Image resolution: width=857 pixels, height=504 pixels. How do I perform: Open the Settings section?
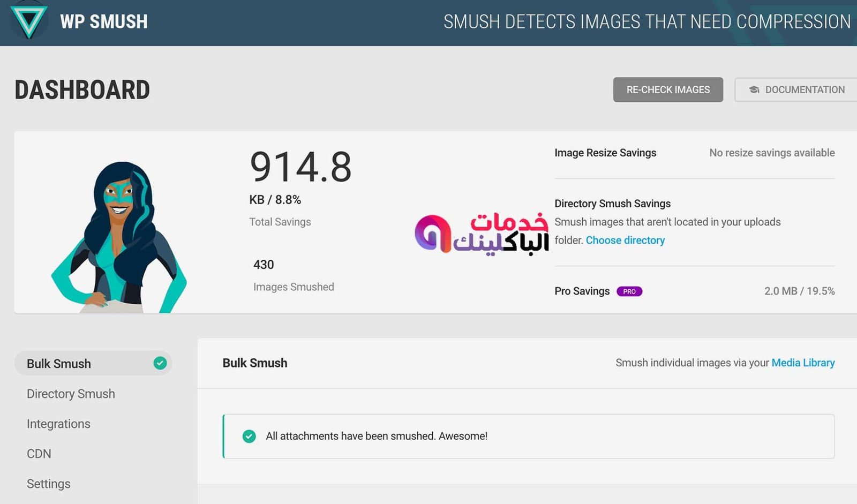(x=48, y=484)
